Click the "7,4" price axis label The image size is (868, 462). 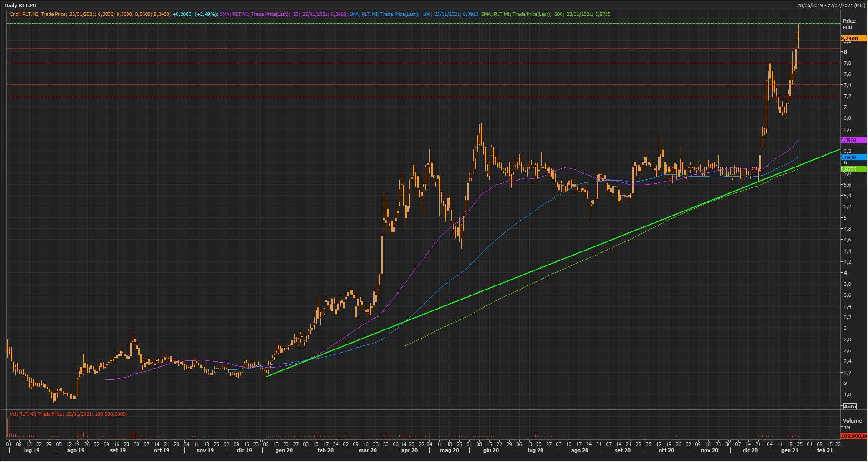coord(847,85)
